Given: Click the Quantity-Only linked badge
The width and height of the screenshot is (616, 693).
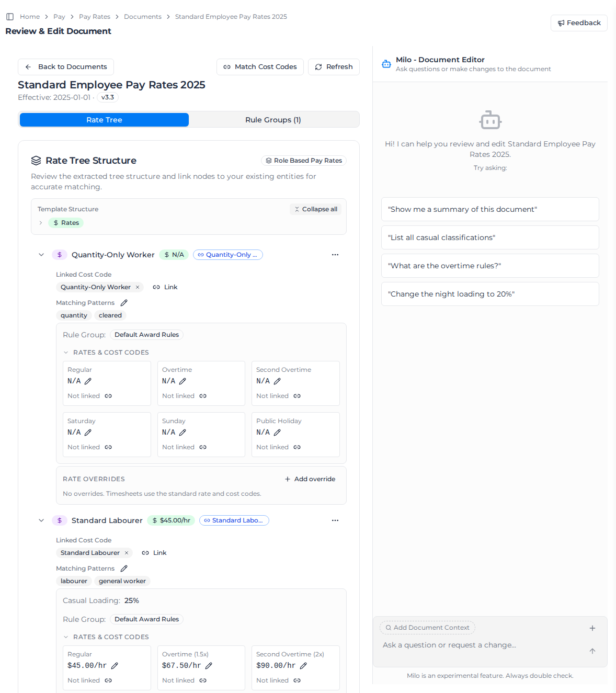Looking at the screenshot, I should coord(228,255).
